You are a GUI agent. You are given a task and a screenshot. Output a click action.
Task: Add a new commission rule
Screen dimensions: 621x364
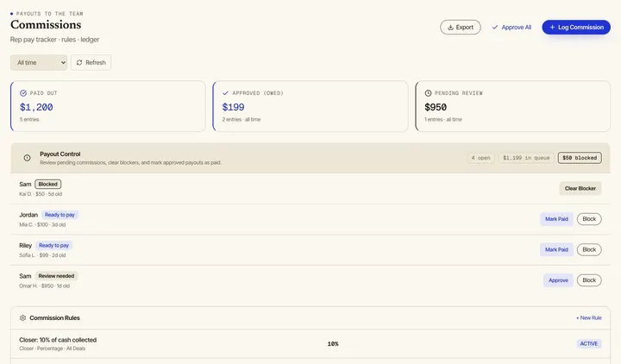coord(589,317)
